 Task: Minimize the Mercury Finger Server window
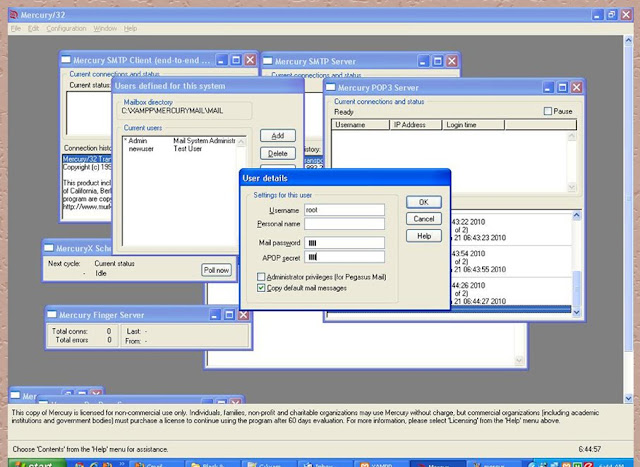pyautogui.click(x=215, y=315)
